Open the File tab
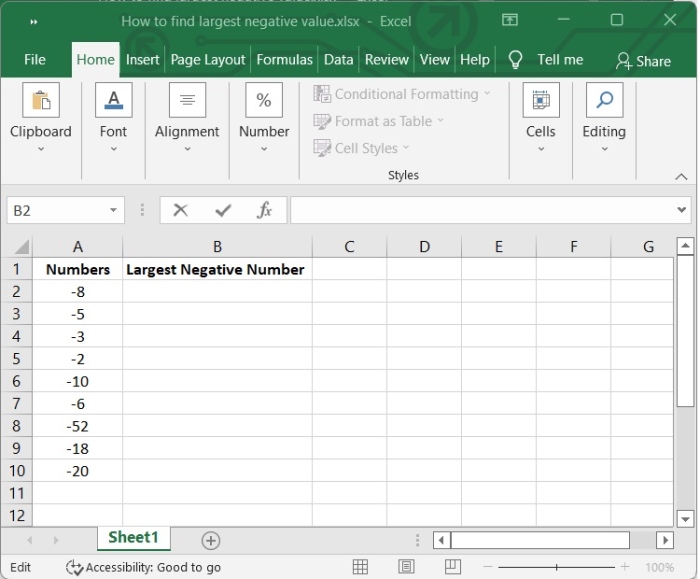 click(35, 60)
